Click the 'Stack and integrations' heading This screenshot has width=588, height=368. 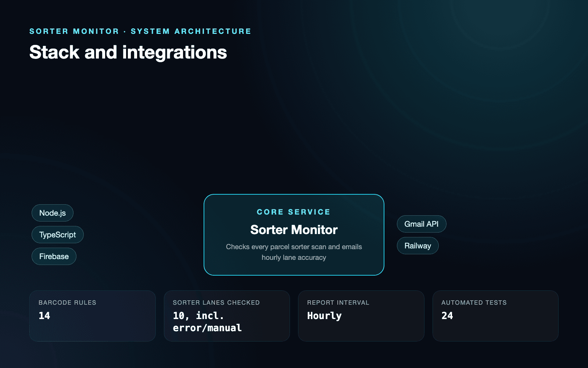click(x=128, y=52)
